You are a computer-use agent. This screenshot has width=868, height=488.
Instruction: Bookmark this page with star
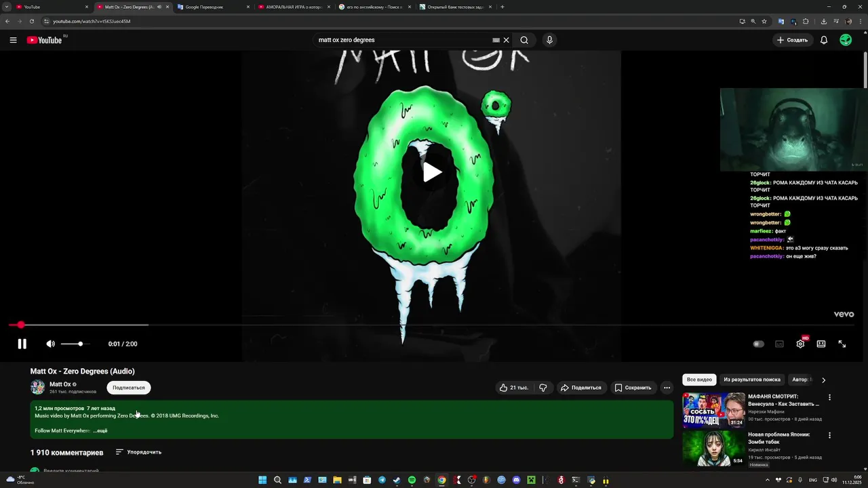[764, 21]
